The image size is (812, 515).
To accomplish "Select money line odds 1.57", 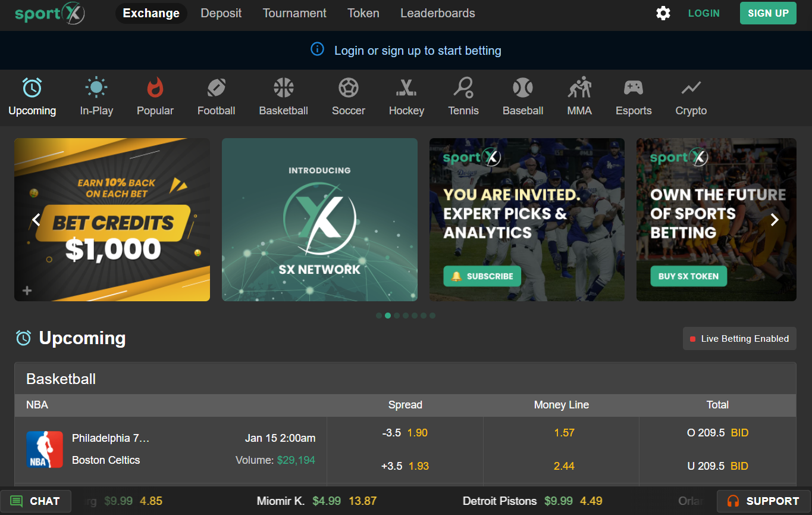I will coord(564,433).
